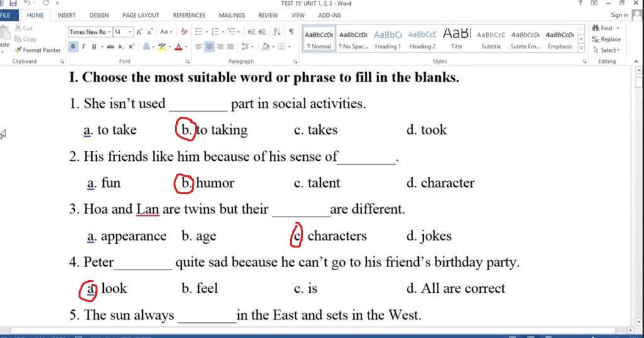Apply strikethrough to text
This screenshot has width=644, height=338.
tap(110, 46)
